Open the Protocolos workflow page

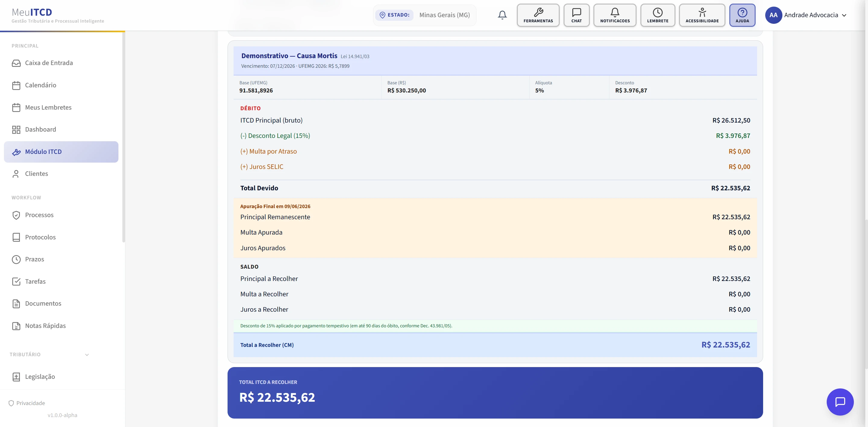[61, 237]
